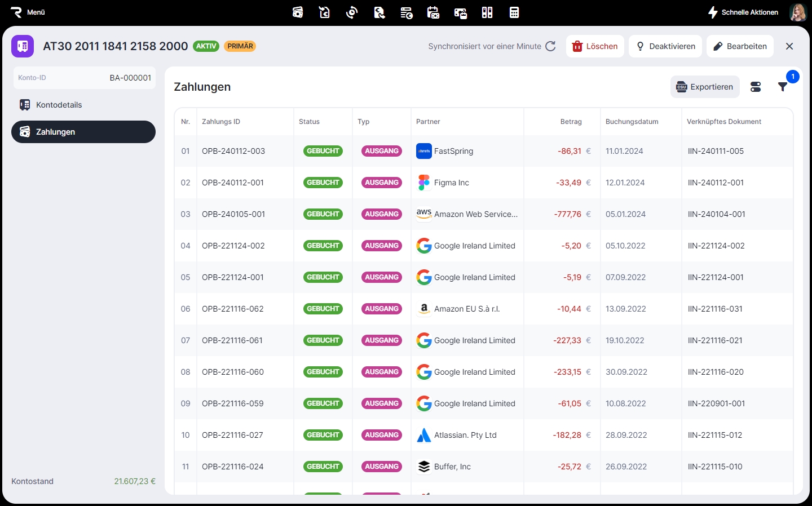Open linked document IIN-240111-005
The image size is (812, 506).
(x=716, y=151)
